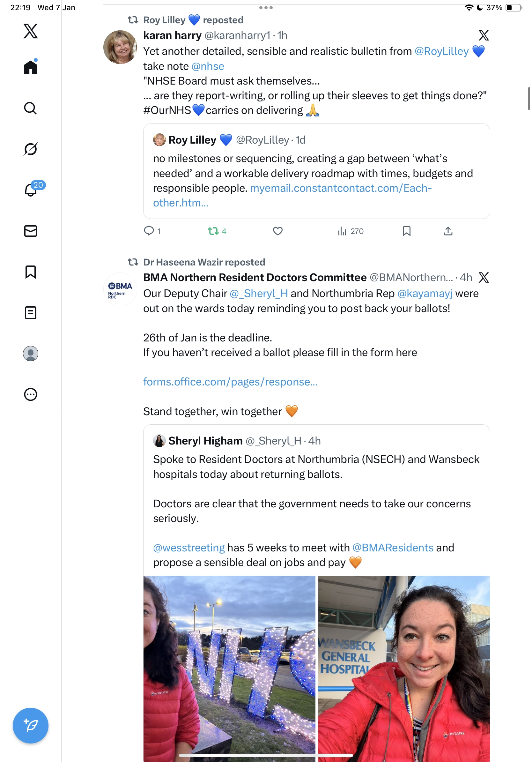Share karan harry's post

tap(448, 231)
